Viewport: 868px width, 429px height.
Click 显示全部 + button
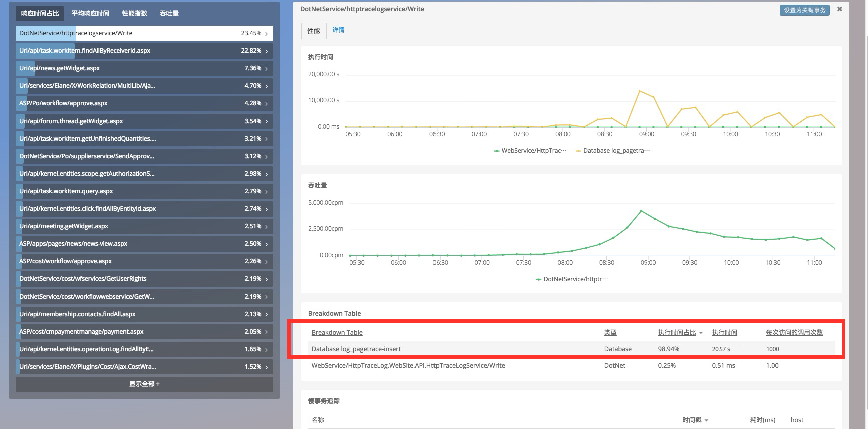144,384
